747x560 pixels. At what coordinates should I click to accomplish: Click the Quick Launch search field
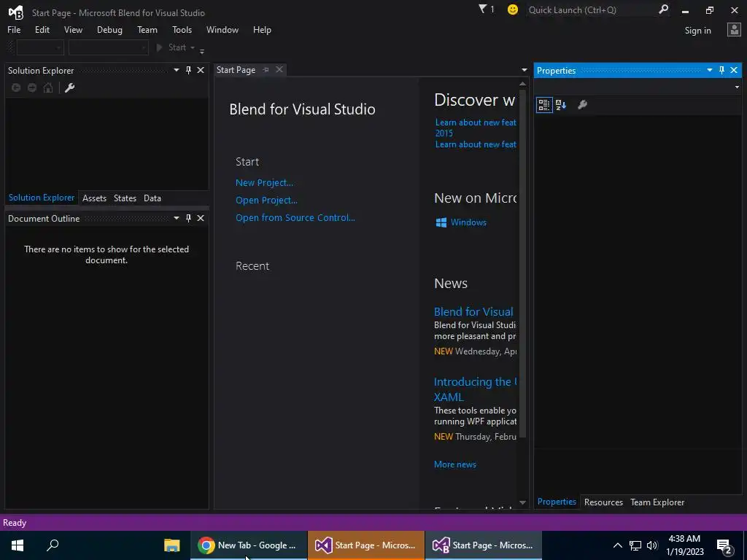click(591, 9)
